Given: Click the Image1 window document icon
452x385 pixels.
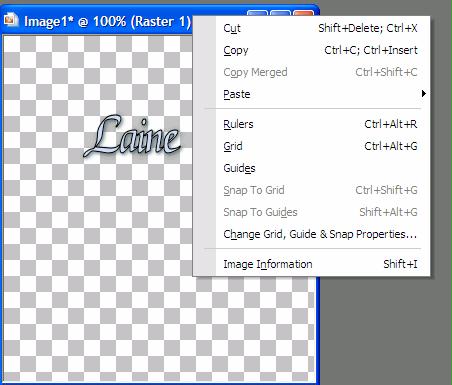Looking at the screenshot, I should pyautogui.click(x=11, y=20).
